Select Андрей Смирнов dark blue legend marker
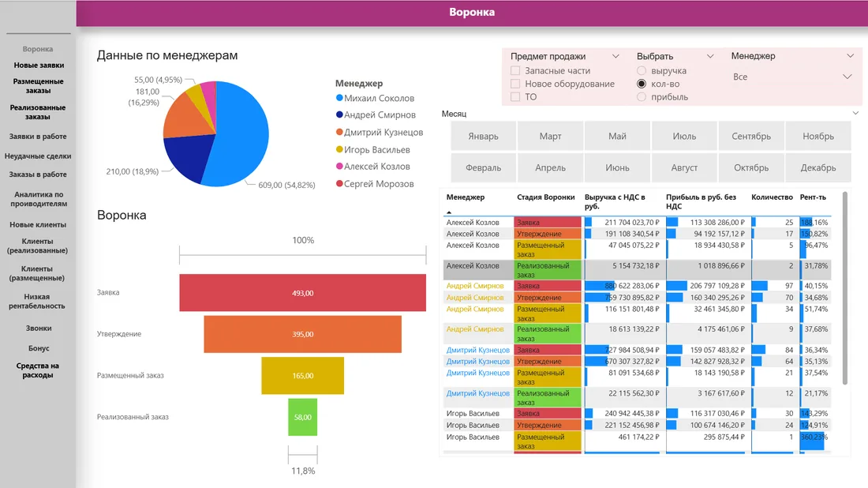 point(339,114)
